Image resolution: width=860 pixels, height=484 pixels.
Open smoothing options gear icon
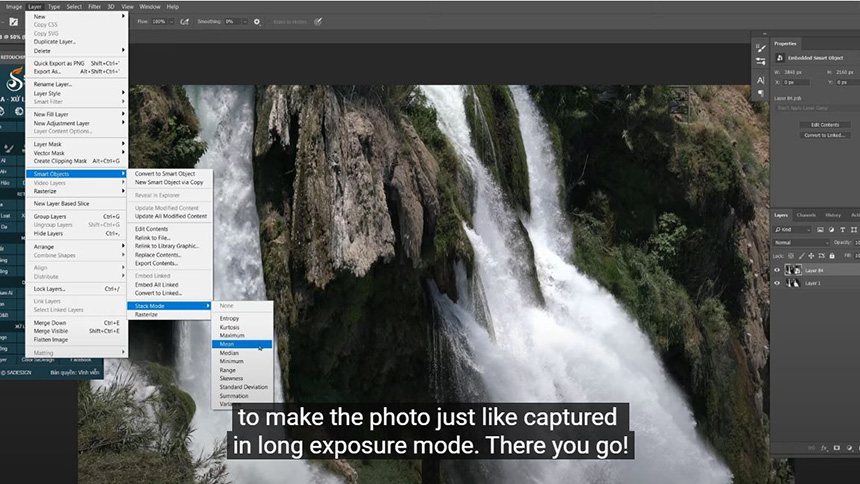[257, 21]
